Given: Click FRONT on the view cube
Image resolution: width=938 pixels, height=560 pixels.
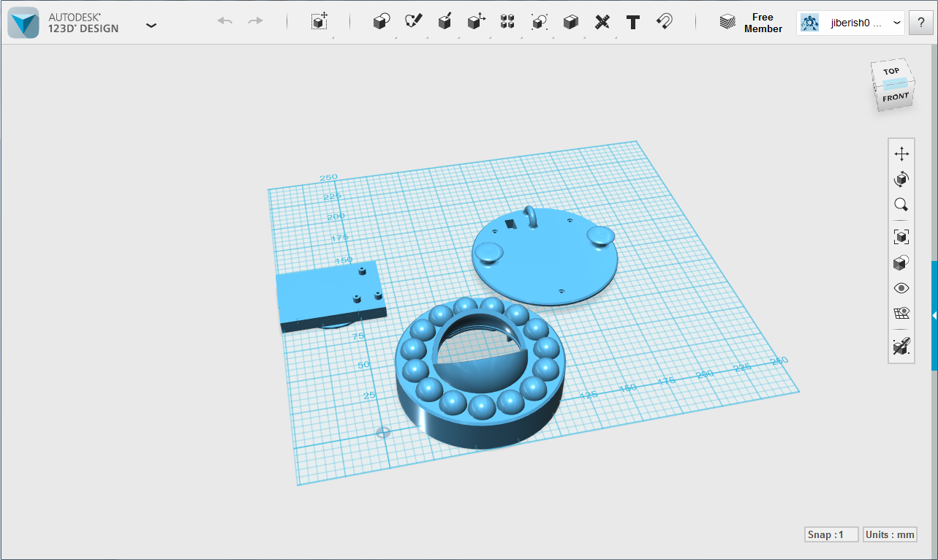Looking at the screenshot, I should (894, 96).
